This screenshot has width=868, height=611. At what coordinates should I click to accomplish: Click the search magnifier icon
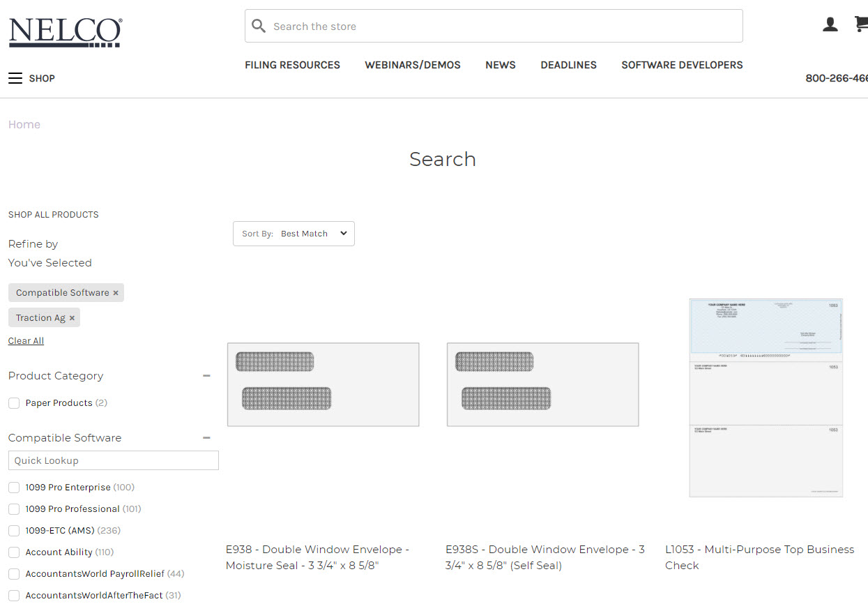point(259,27)
